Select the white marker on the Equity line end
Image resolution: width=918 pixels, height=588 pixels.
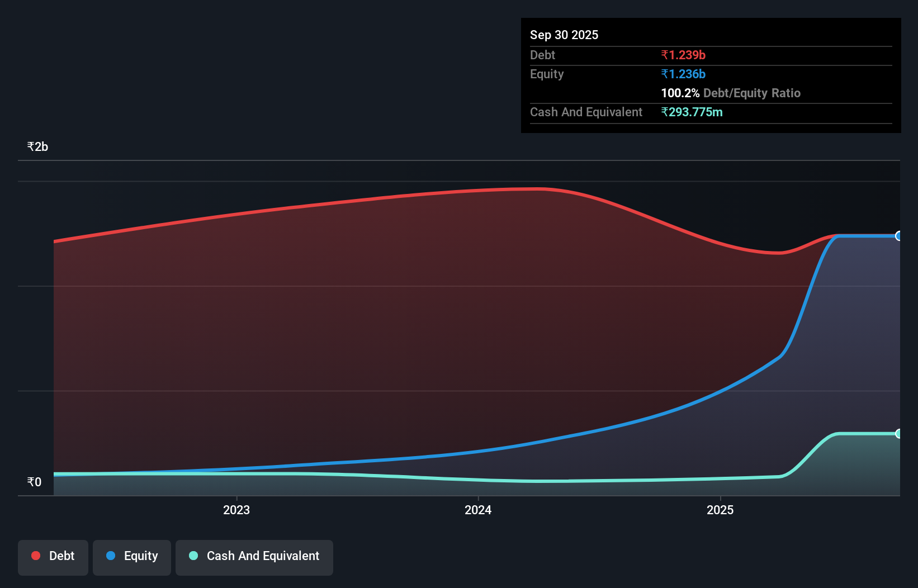coord(899,236)
